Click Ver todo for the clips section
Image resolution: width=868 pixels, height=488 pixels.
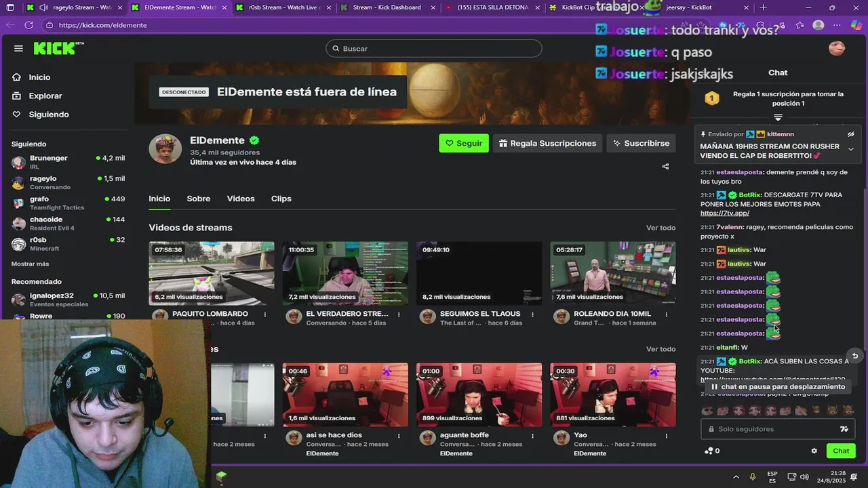(660, 349)
